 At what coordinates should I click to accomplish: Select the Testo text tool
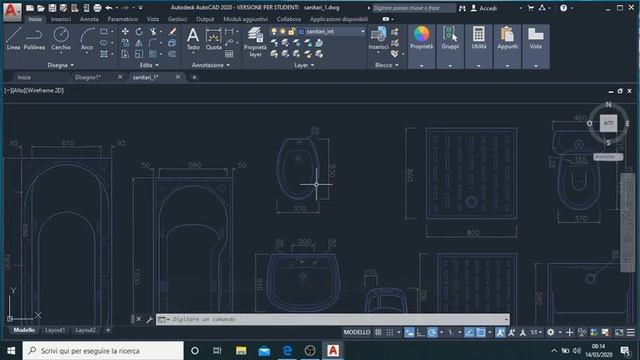193,39
